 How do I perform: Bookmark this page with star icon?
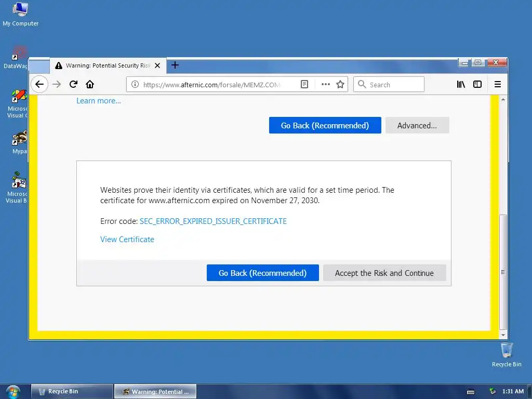click(340, 85)
